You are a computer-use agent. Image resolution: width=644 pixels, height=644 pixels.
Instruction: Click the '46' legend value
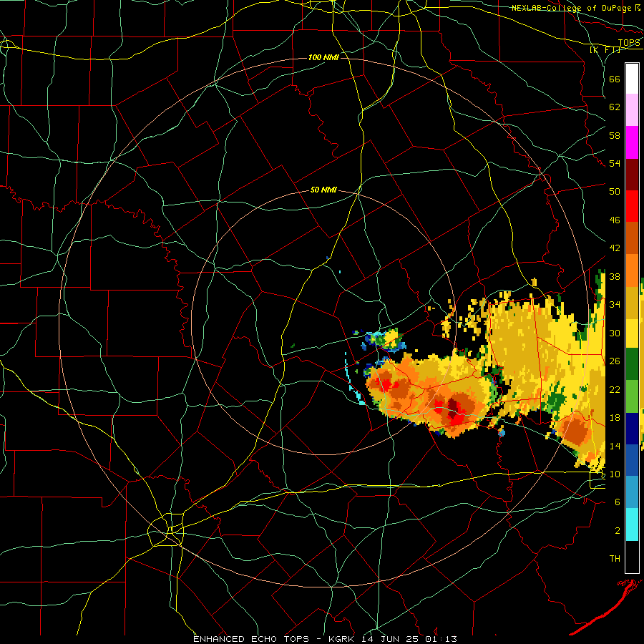coord(615,220)
